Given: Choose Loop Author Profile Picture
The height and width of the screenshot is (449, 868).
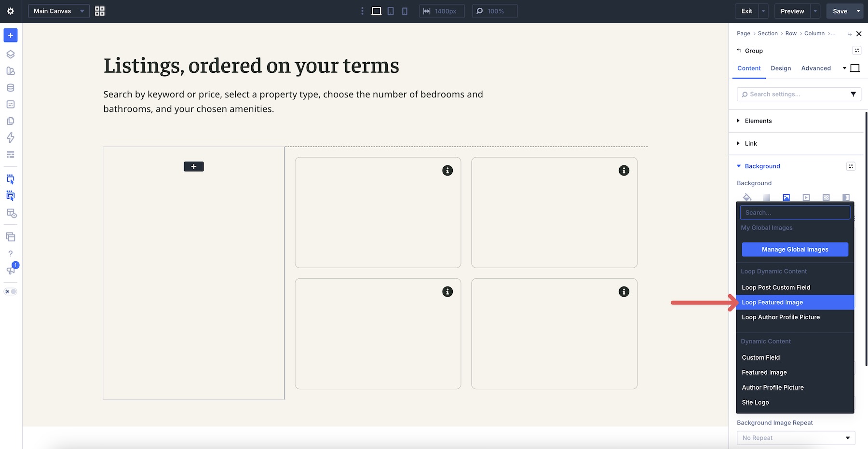Looking at the screenshot, I should pos(795,317).
